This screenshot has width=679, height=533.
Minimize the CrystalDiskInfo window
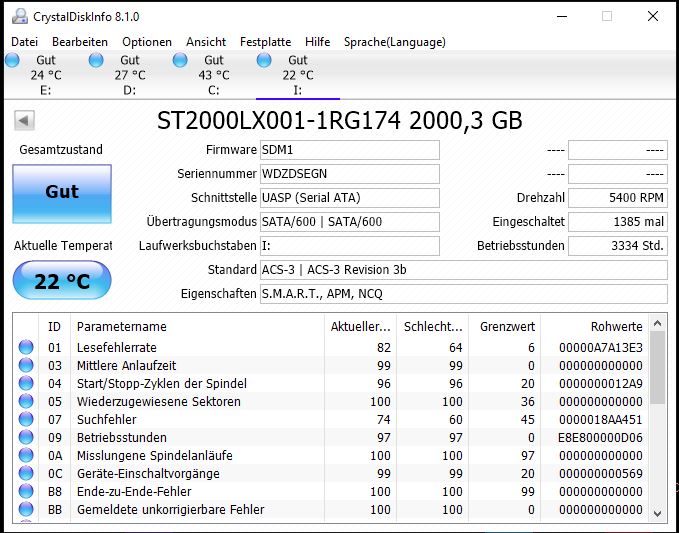tap(562, 16)
